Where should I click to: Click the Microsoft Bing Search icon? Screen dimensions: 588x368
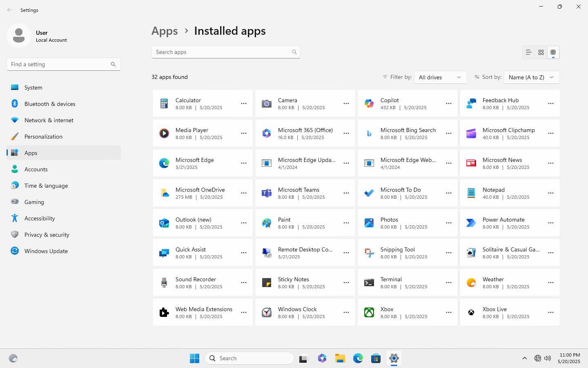click(369, 133)
